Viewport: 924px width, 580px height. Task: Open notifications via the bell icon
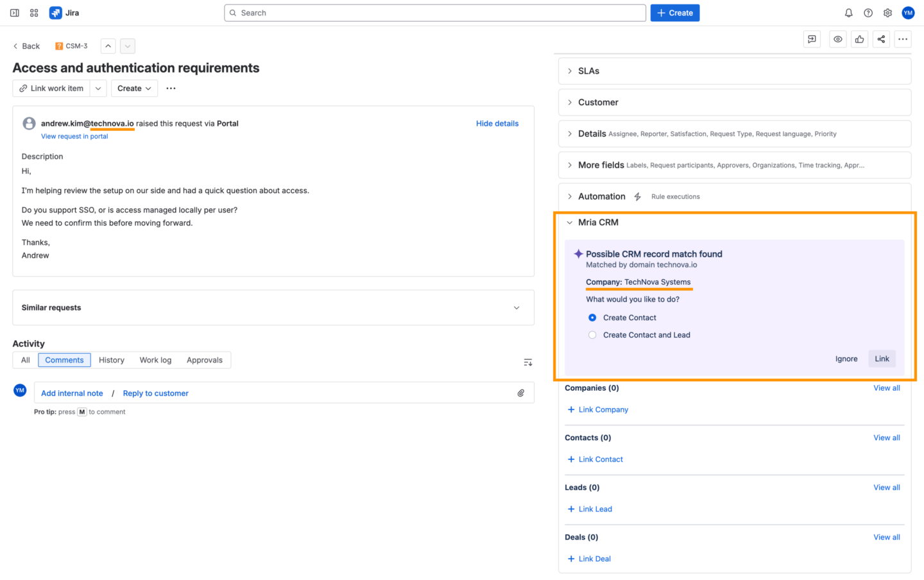848,13
